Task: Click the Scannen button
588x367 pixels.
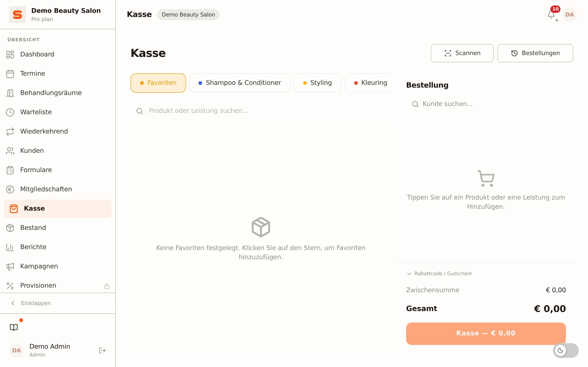Action: coord(462,53)
